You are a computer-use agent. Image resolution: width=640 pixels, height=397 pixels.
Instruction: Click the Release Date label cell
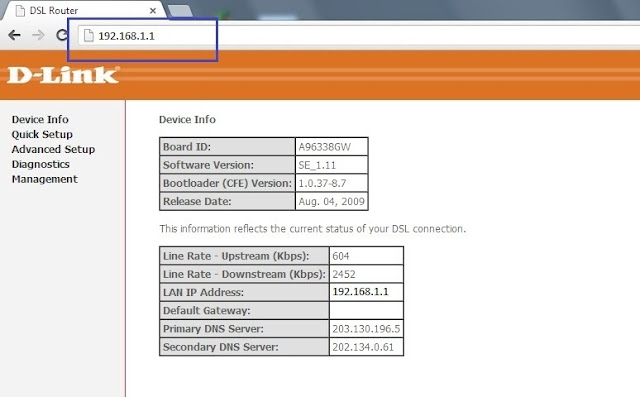pyautogui.click(x=227, y=202)
